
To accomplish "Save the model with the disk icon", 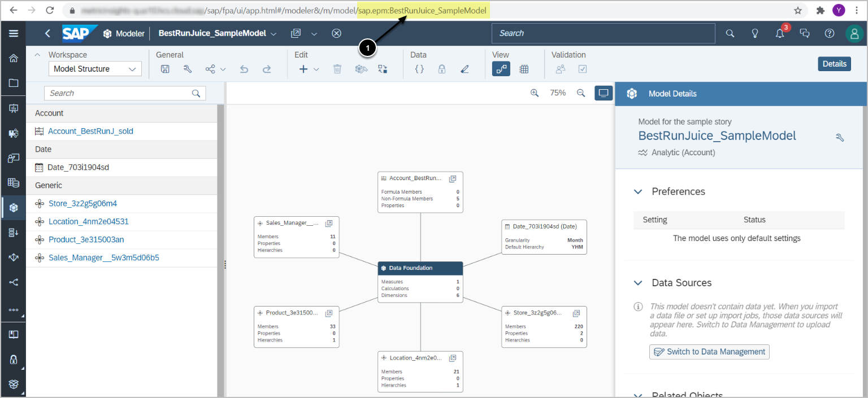I will 165,69.
